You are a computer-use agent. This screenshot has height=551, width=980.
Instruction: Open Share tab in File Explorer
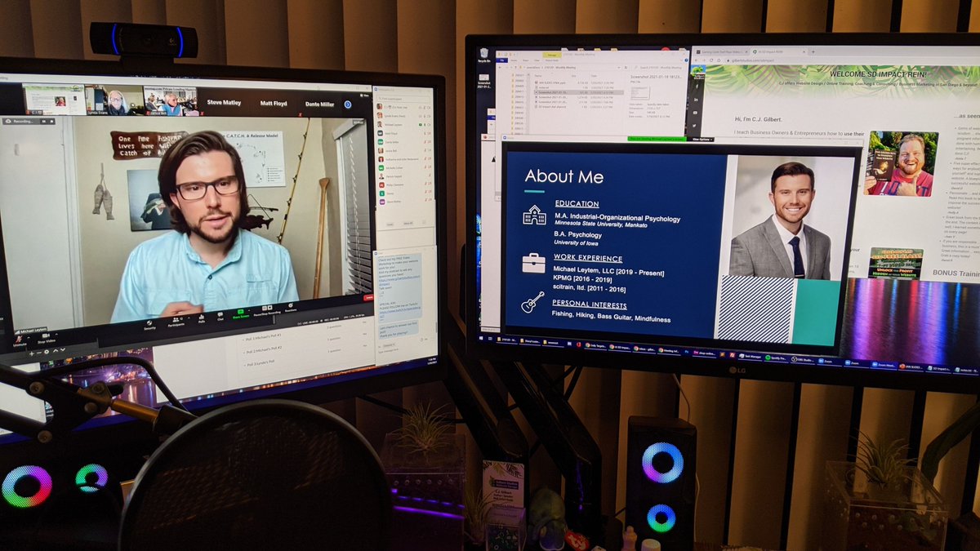(524, 60)
